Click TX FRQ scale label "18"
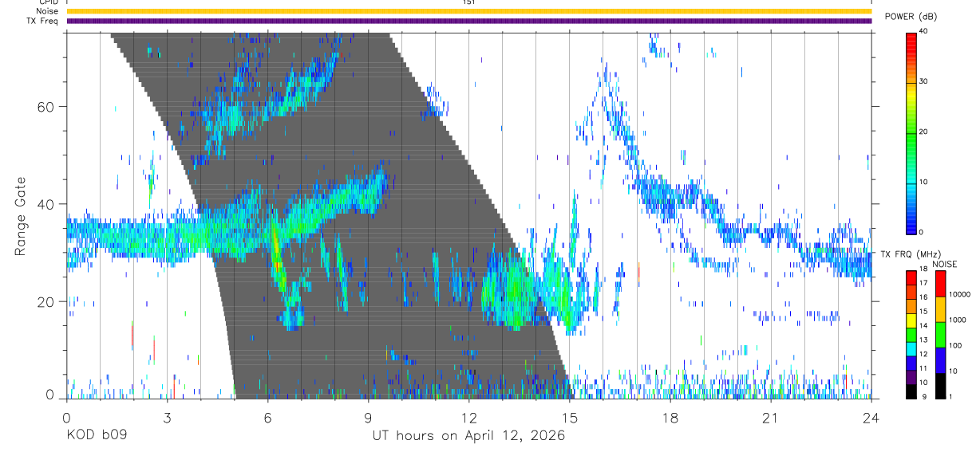The width and height of the screenshot is (980, 452). point(923,269)
